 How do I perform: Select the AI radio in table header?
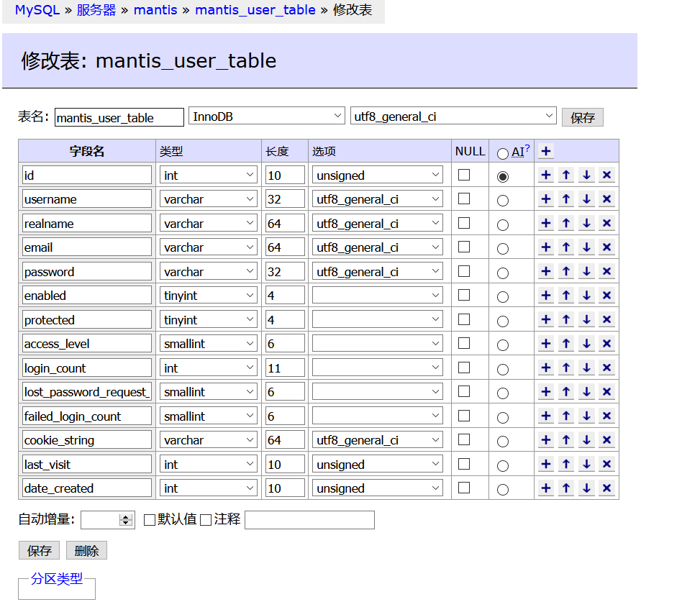tap(503, 154)
